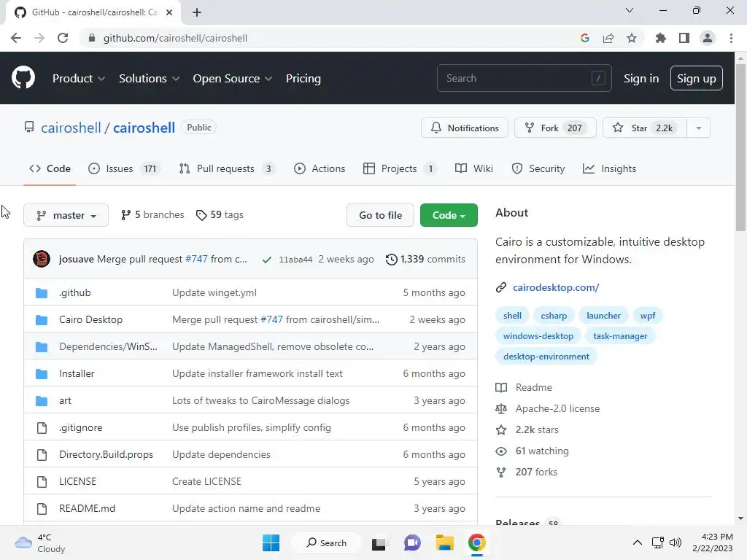
Task: Open the Pricing page
Action: [303, 79]
